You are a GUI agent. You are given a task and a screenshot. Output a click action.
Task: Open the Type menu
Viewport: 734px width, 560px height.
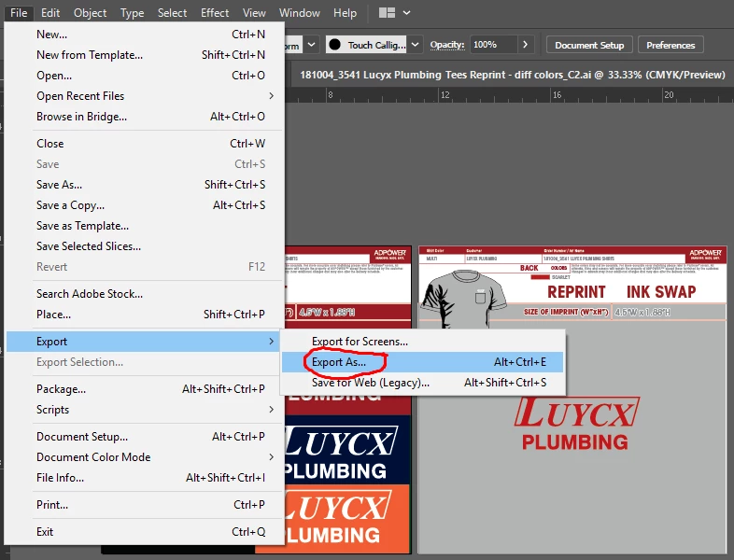[x=132, y=13]
